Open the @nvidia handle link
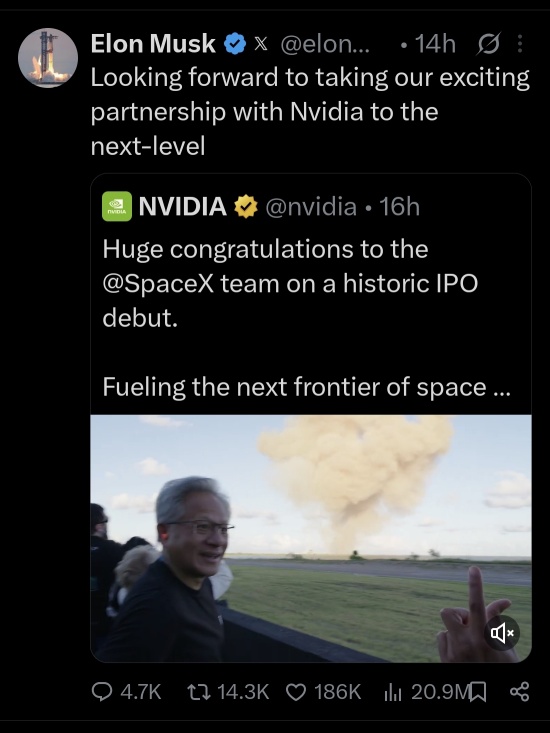Viewport: 550px width, 733px height. coord(311,207)
